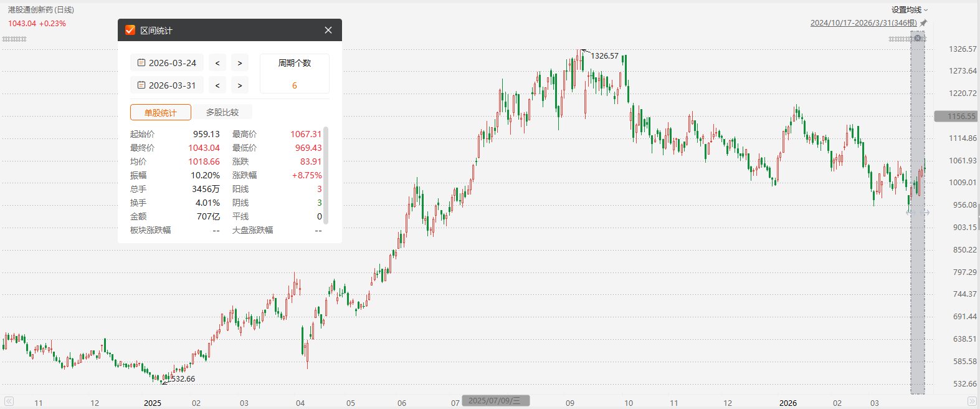Click start date field 2026-03-24
The width and height of the screenshot is (980, 409).
tap(167, 63)
